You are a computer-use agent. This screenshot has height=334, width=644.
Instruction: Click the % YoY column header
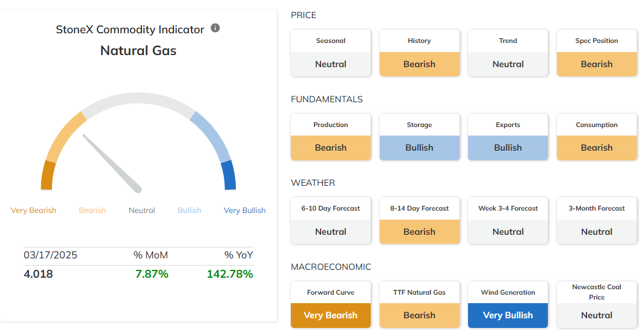pos(239,255)
